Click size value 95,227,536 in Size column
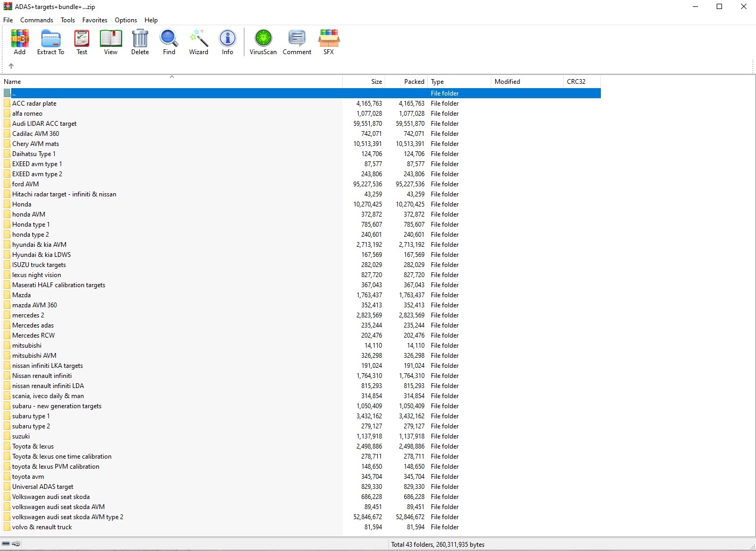756x551 pixels. 368,184
